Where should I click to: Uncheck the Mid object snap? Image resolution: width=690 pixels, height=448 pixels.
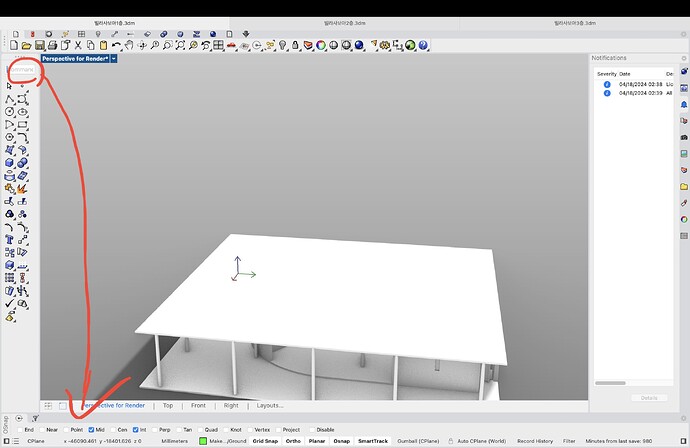[91, 429]
